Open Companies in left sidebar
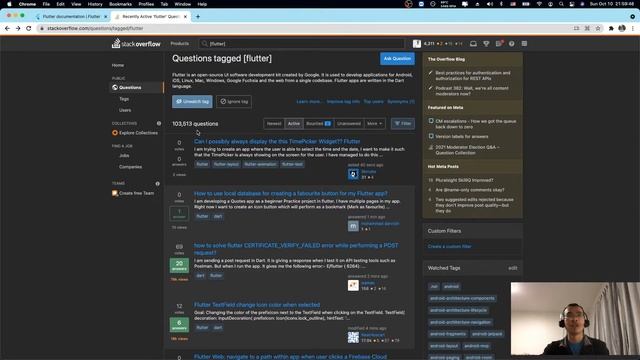Screen dimensions: 640x360 [x=130, y=167]
